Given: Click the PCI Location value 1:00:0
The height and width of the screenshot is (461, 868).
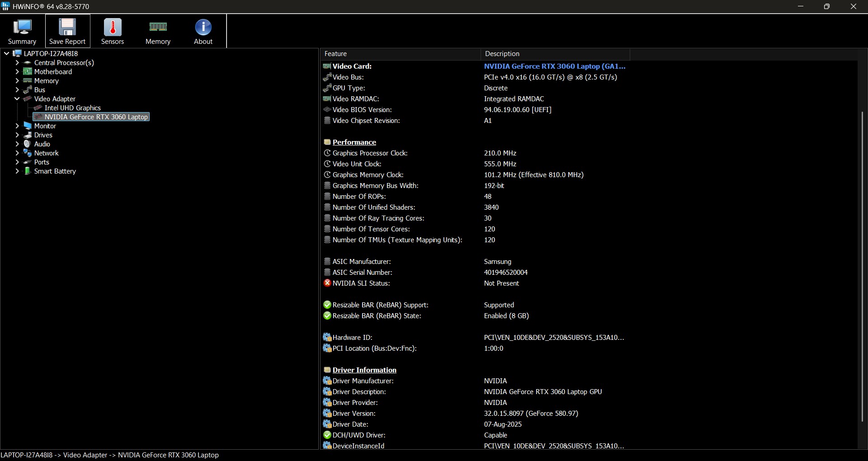Looking at the screenshot, I should (493, 348).
